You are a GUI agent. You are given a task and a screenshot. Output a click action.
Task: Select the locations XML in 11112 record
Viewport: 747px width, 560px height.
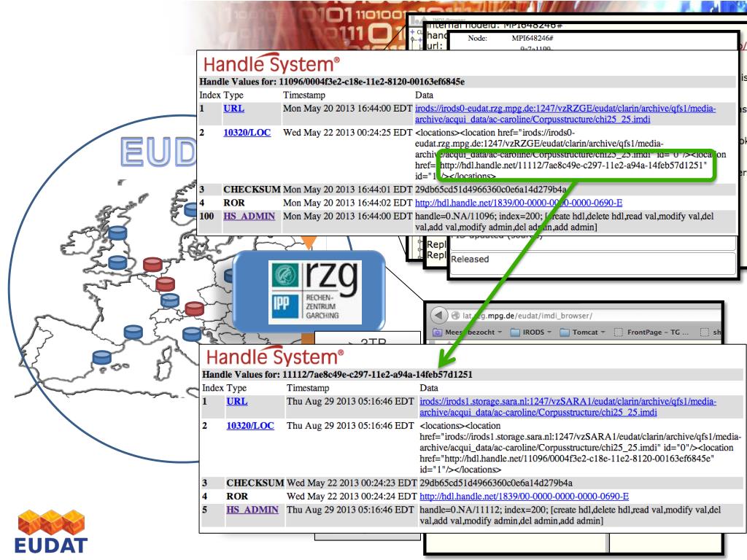coord(580,448)
